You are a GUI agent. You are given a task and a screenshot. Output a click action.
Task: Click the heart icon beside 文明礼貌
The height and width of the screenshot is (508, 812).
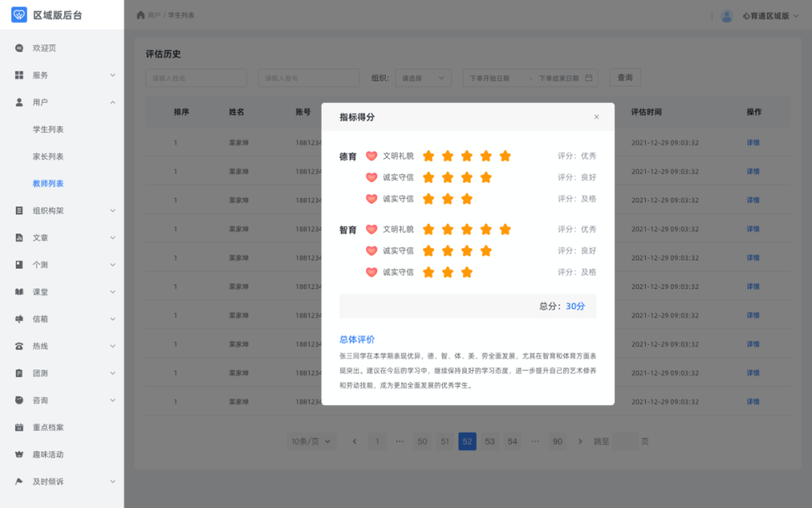[372, 156]
